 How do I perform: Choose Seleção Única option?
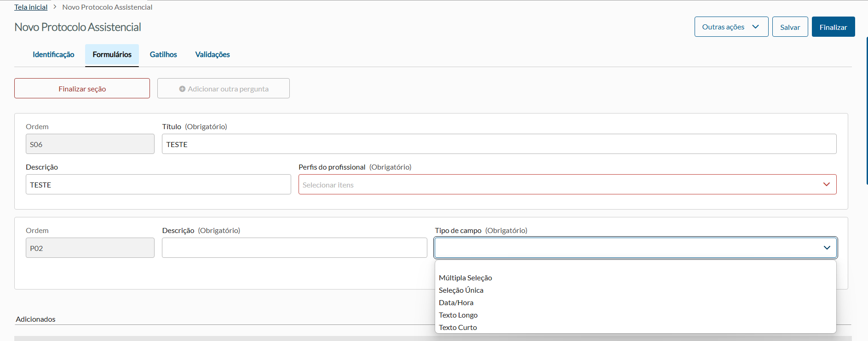pos(461,290)
